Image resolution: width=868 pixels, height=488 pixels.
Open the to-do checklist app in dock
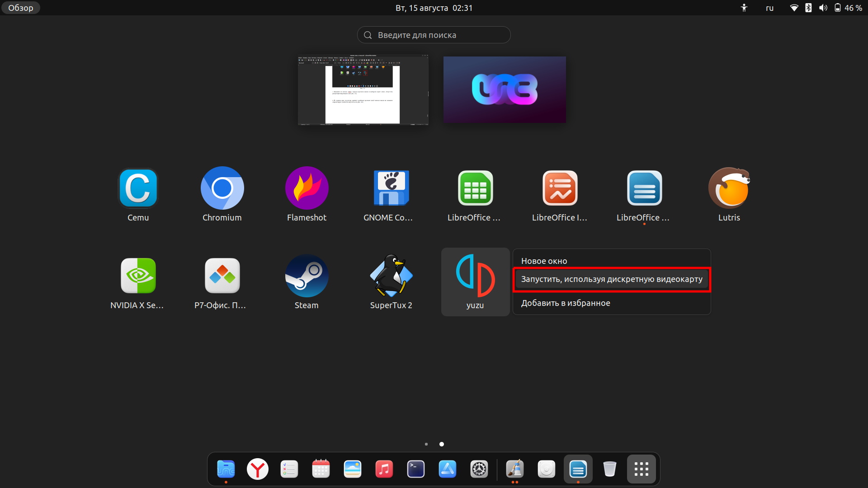(289, 469)
